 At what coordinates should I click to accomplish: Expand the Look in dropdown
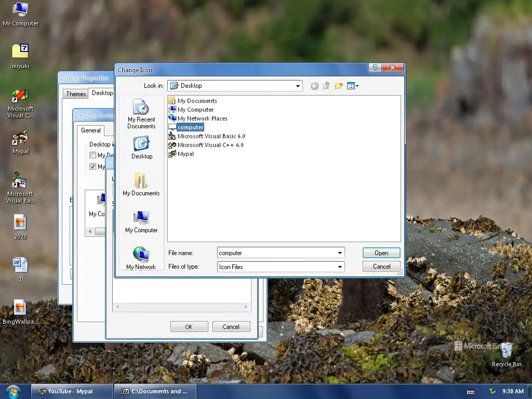point(298,86)
